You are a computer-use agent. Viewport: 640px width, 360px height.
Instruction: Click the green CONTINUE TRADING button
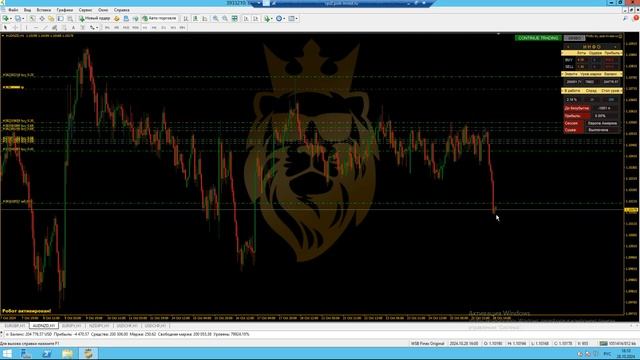tap(538, 38)
